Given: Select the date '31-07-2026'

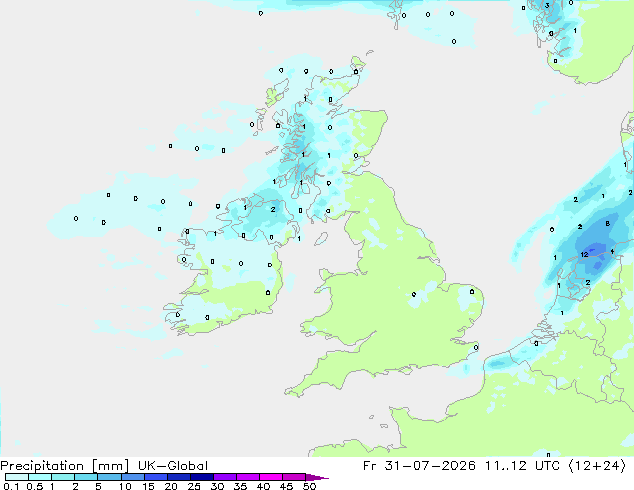Looking at the screenshot, I should [430, 466].
